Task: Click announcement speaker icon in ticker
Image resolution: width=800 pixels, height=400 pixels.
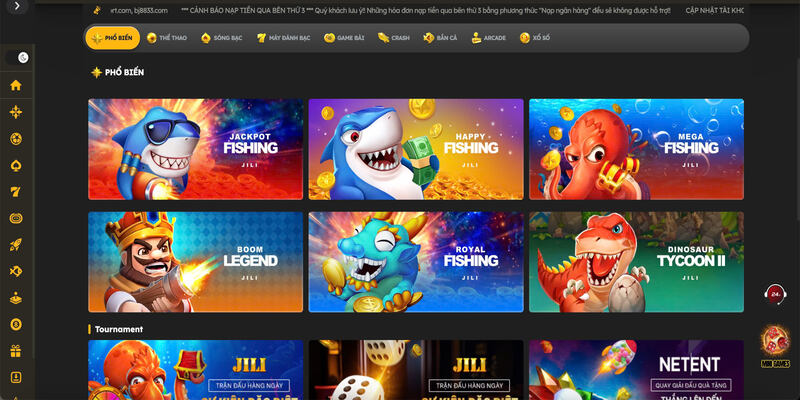Action: coord(97,10)
